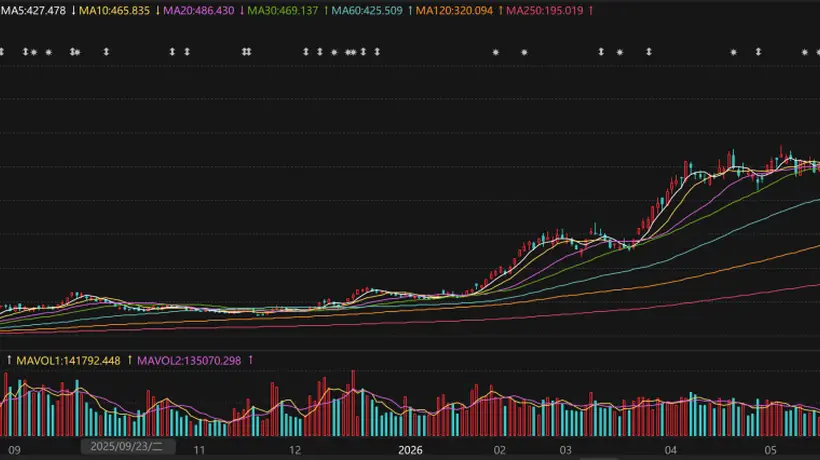Click the double-arrow marker just before 05

click(758, 52)
